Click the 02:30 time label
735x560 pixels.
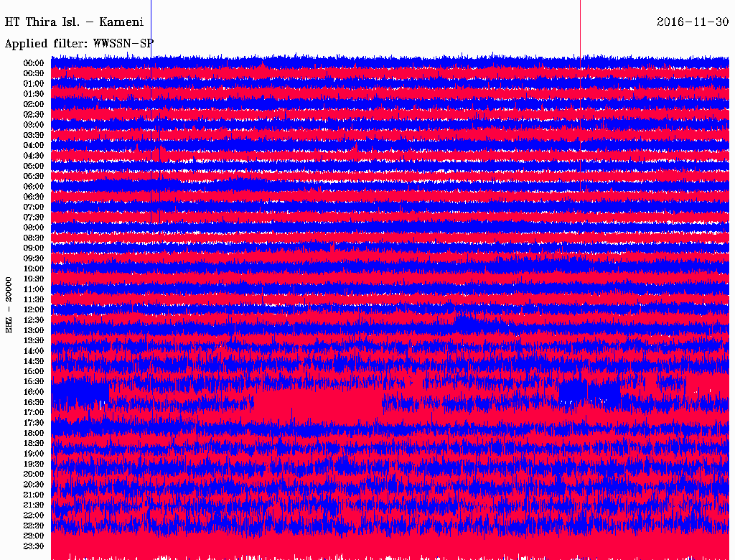click(x=34, y=114)
